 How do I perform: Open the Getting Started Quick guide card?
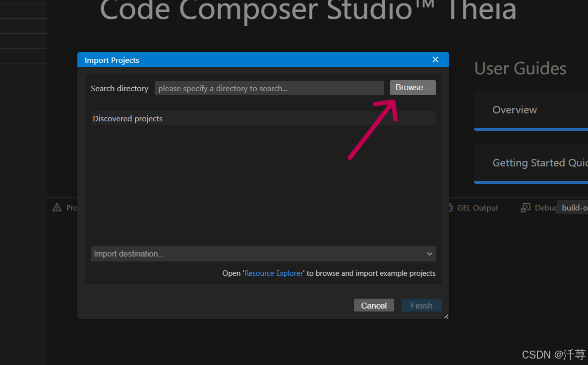click(531, 164)
